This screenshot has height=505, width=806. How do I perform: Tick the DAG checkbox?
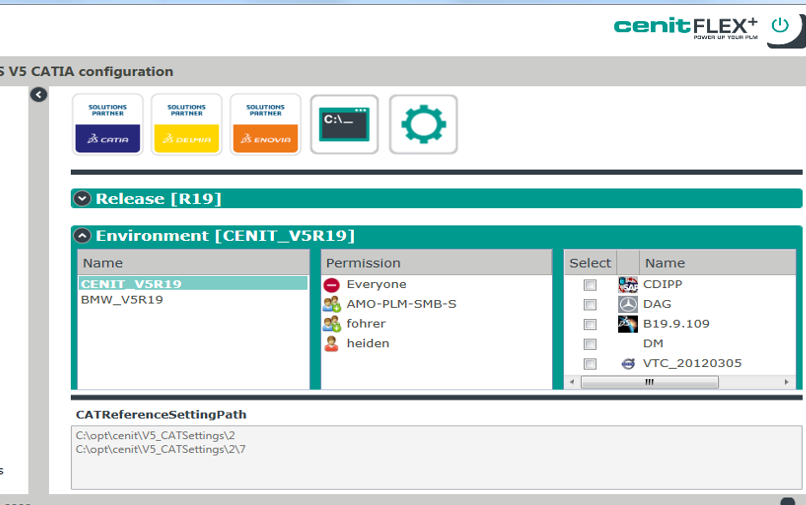590,304
